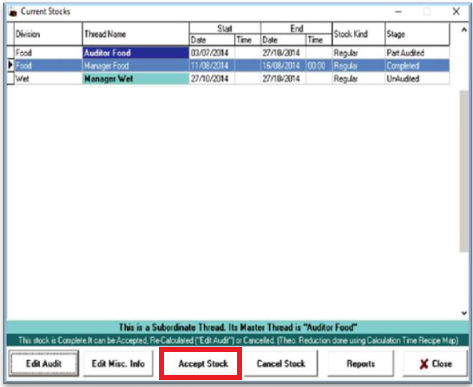473x387 pixels.
Task: Click the red X Close button
Action: (x=435, y=363)
